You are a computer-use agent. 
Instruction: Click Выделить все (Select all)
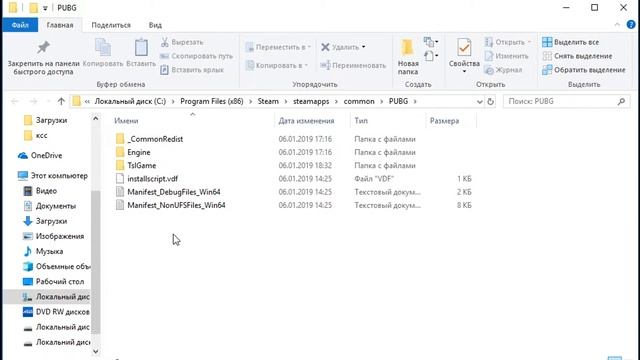(x=570, y=42)
